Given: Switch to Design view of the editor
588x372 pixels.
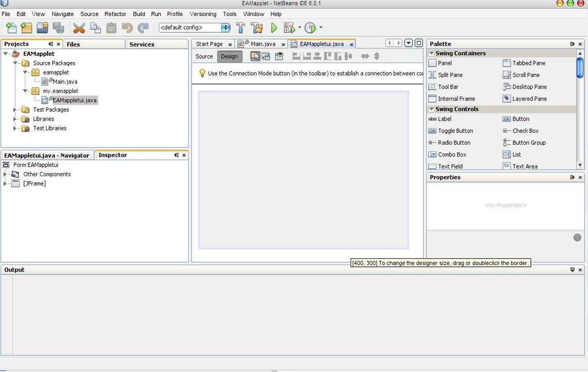Looking at the screenshot, I should click(229, 56).
